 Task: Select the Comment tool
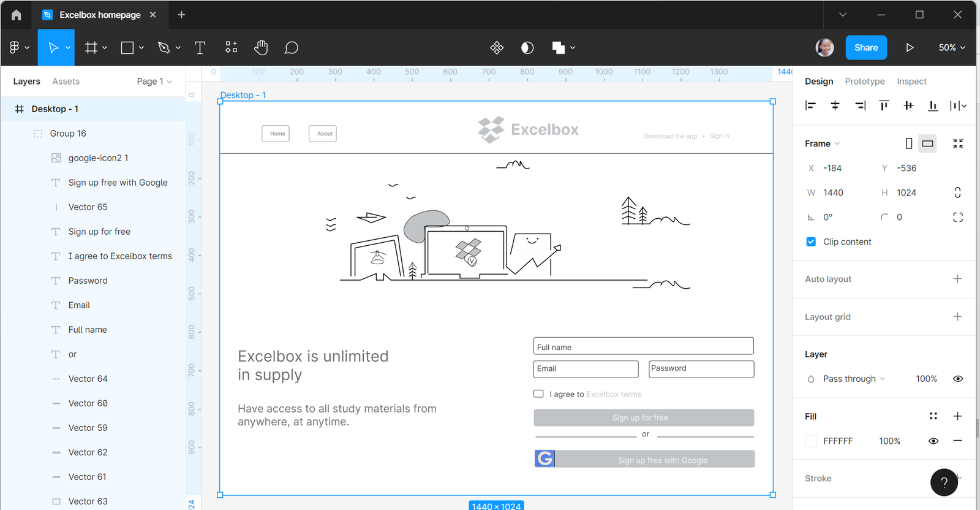click(292, 47)
